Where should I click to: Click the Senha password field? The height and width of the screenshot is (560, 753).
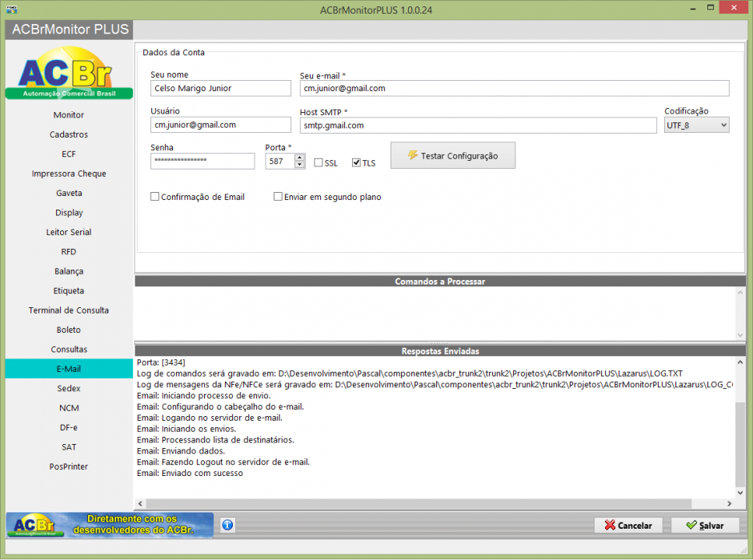point(202,161)
